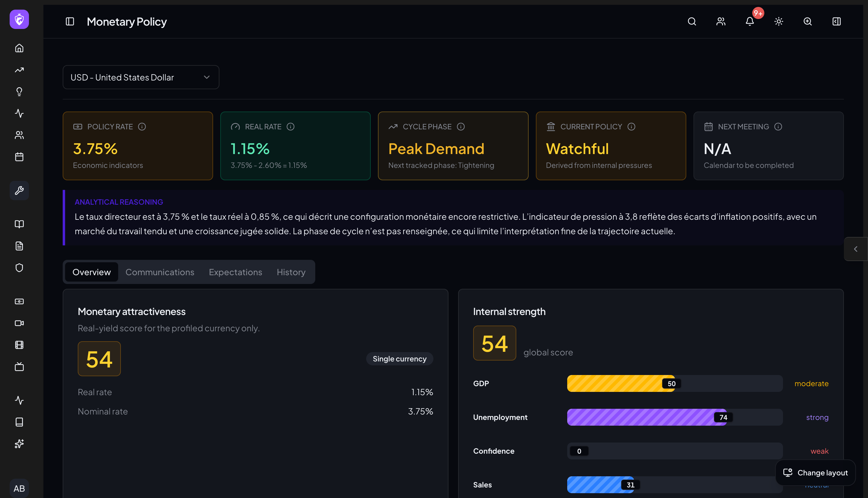The image size is (868, 498).
Task: Open the users icon in header
Action: [721, 21]
